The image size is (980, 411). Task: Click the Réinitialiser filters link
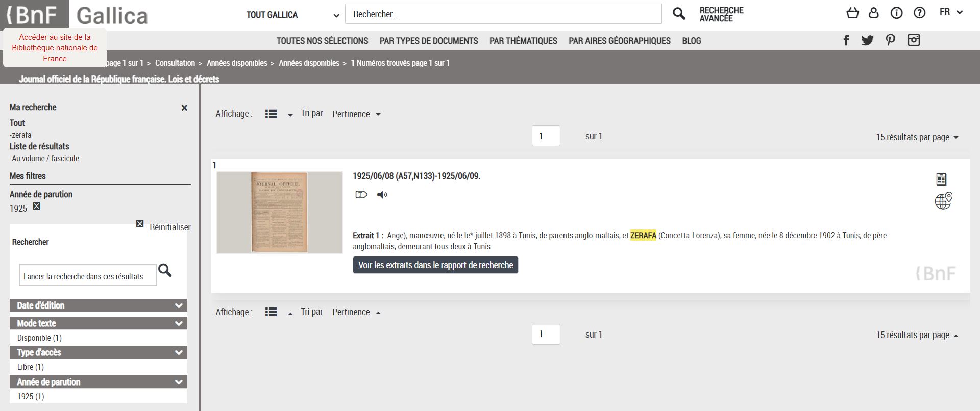170,227
